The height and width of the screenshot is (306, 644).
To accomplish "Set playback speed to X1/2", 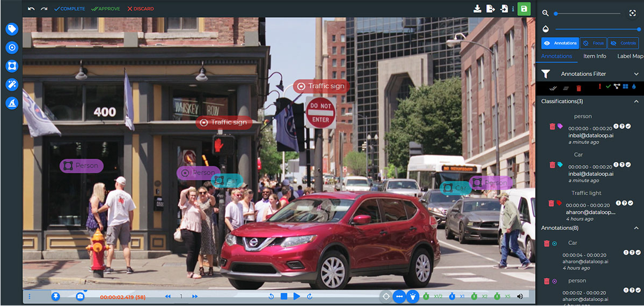I will tap(433, 296).
